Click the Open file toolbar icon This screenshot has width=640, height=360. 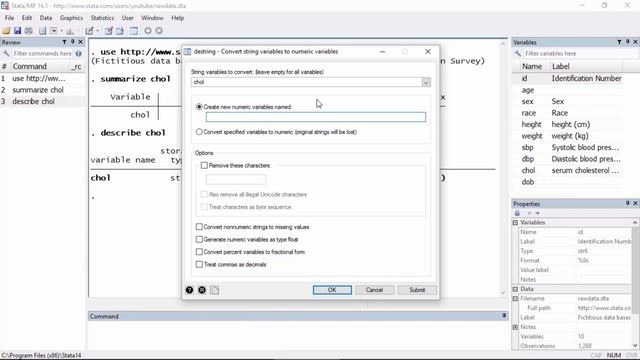point(6,31)
